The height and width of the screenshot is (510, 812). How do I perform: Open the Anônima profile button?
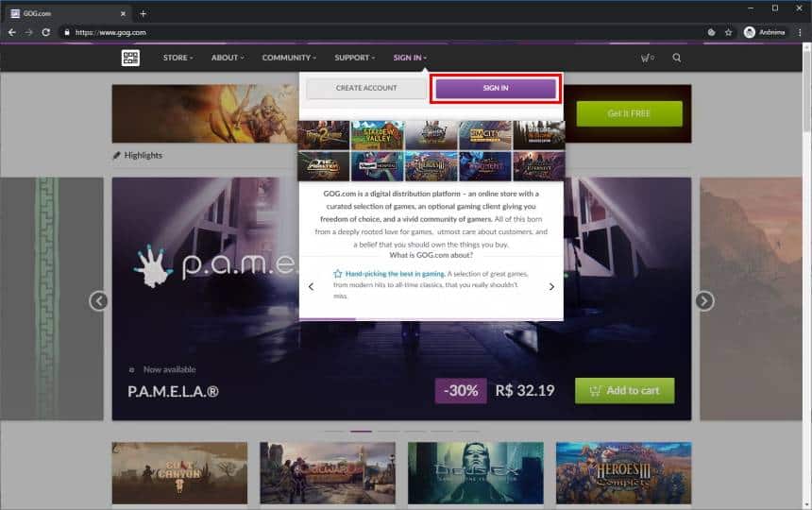tap(765, 32)
